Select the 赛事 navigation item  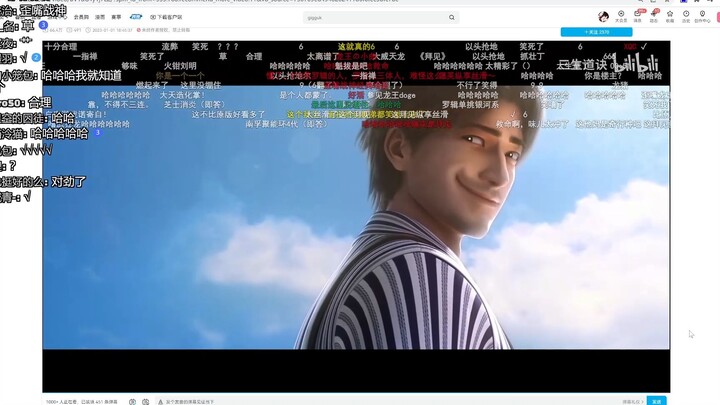(116, 17)
